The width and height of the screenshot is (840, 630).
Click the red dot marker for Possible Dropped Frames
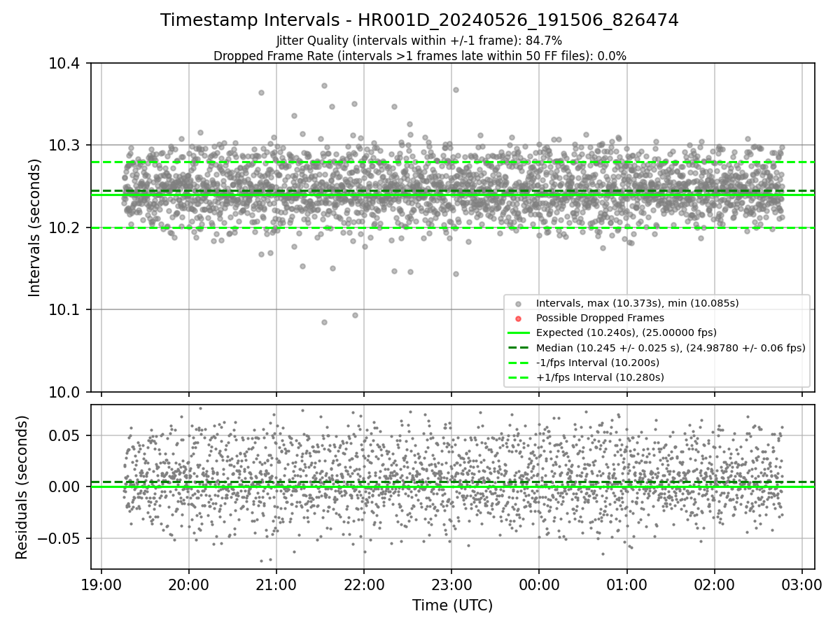pyautogui.click(x=517, y=318)
